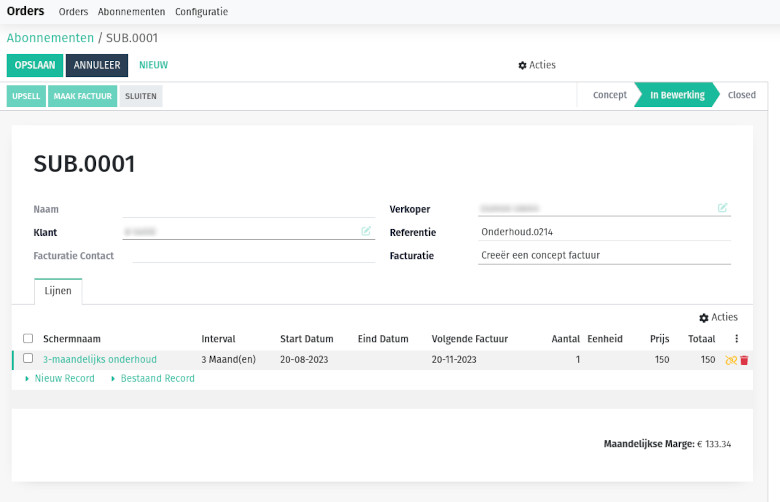Click the Aantal value 1 cell
This screenshot has height=502, width=780.
pyautogui.click(x=578, y=359)
